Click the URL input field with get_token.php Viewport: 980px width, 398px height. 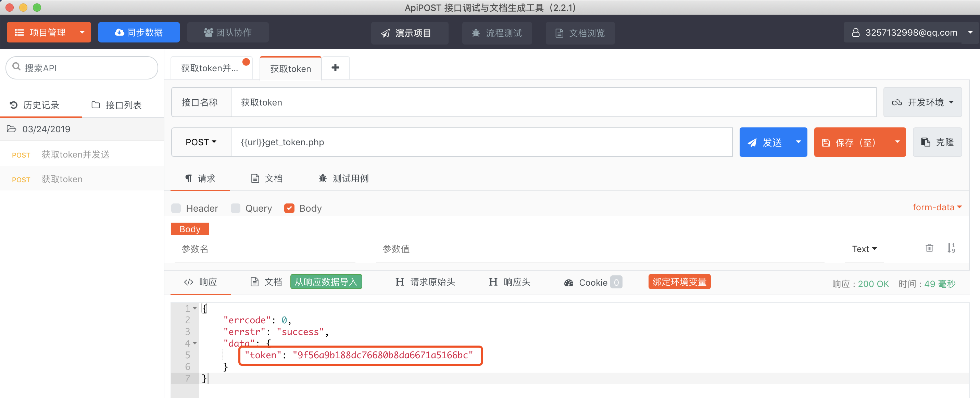point(481,142)
